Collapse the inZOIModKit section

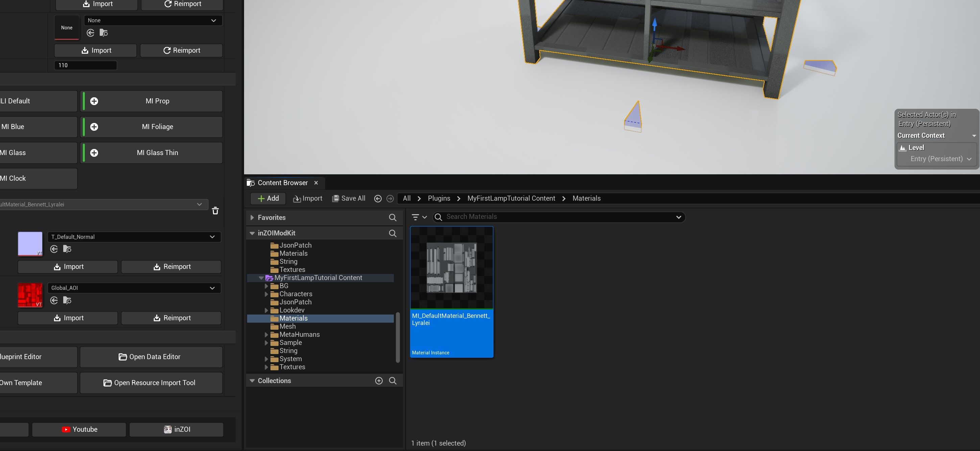pos(252,233)
